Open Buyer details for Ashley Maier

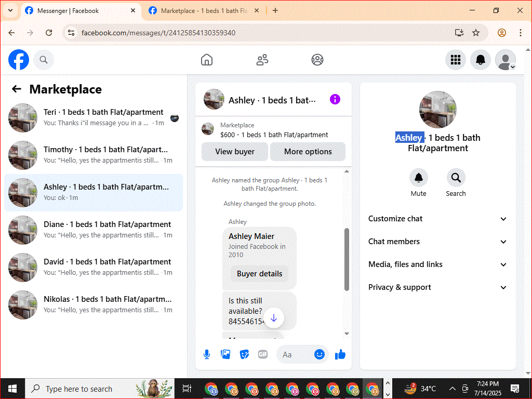pos(260,274)
